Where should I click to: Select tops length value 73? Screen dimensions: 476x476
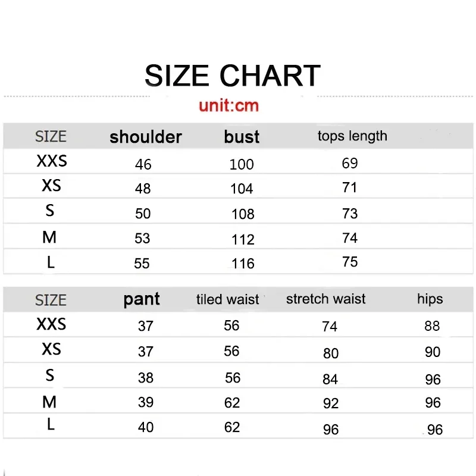click(350, 213)
